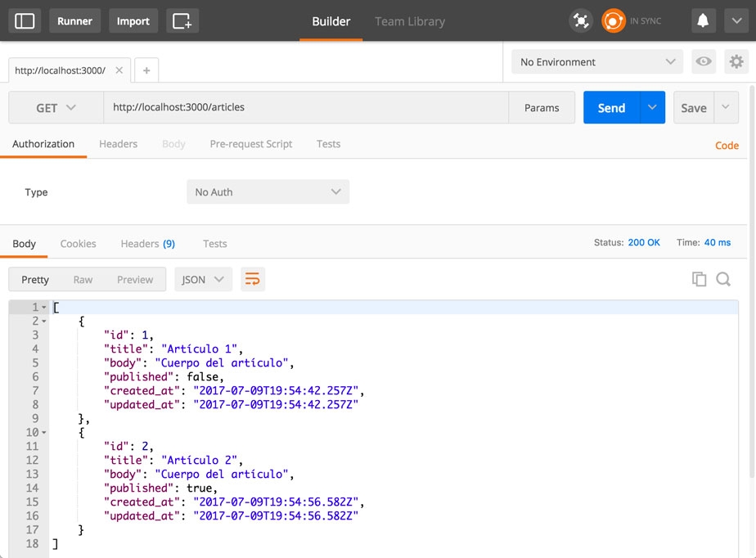Copy response with the copy icon
The width and height of the screenshot is (756, 558).
[699, 279]
